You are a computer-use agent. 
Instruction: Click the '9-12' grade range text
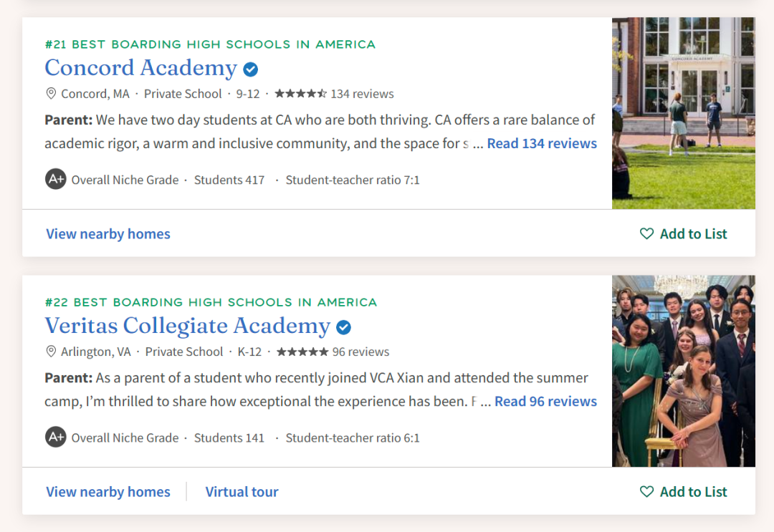tap(248, 94)
